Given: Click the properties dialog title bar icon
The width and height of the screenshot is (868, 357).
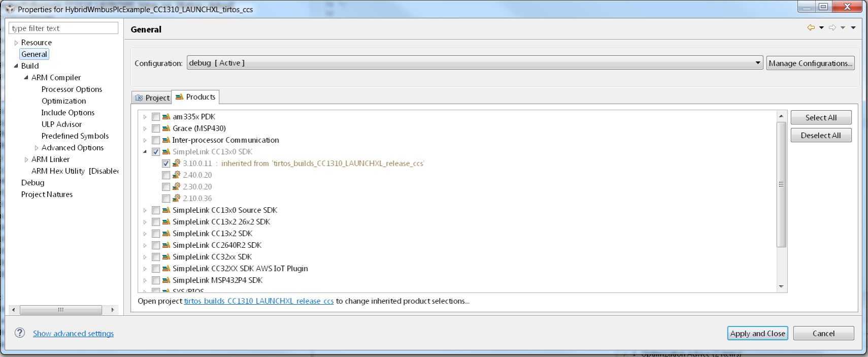Looking at the screenshot, I should [x=10, y=9].
